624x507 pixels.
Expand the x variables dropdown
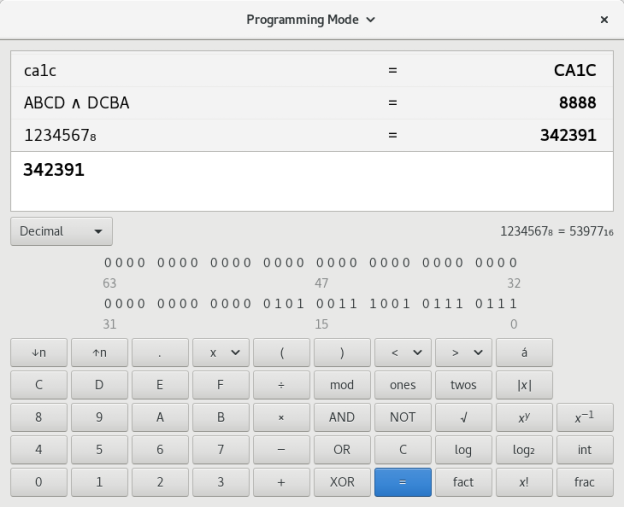click(221, 352)
